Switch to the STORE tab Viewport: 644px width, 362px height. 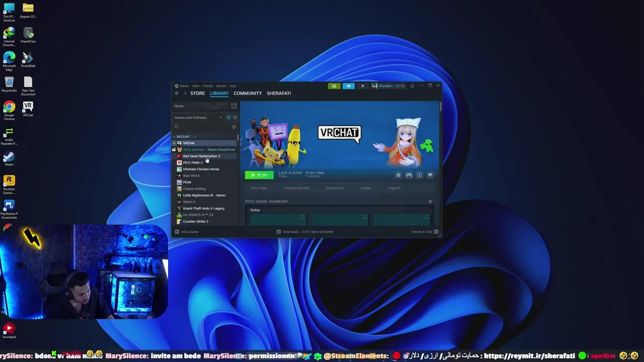pos(197,93)
